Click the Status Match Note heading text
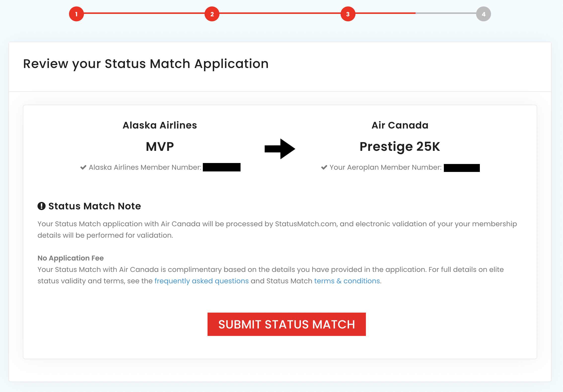The height and width of the screenshot is (392, 563). 95,206
